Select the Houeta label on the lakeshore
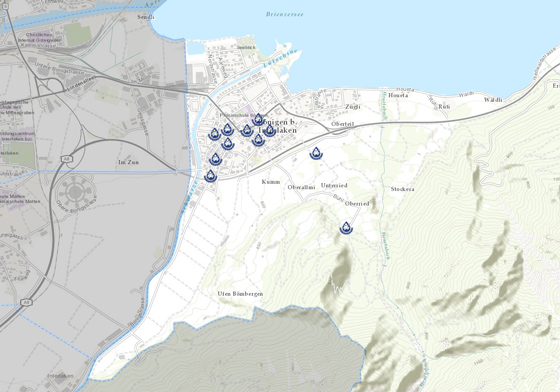560x392 pixels. (398, 95)
